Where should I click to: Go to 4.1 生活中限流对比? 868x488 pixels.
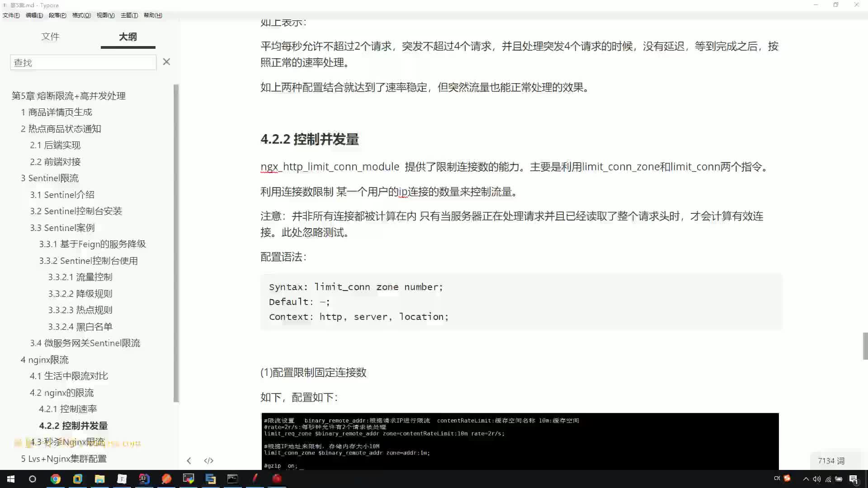(69, 376)
